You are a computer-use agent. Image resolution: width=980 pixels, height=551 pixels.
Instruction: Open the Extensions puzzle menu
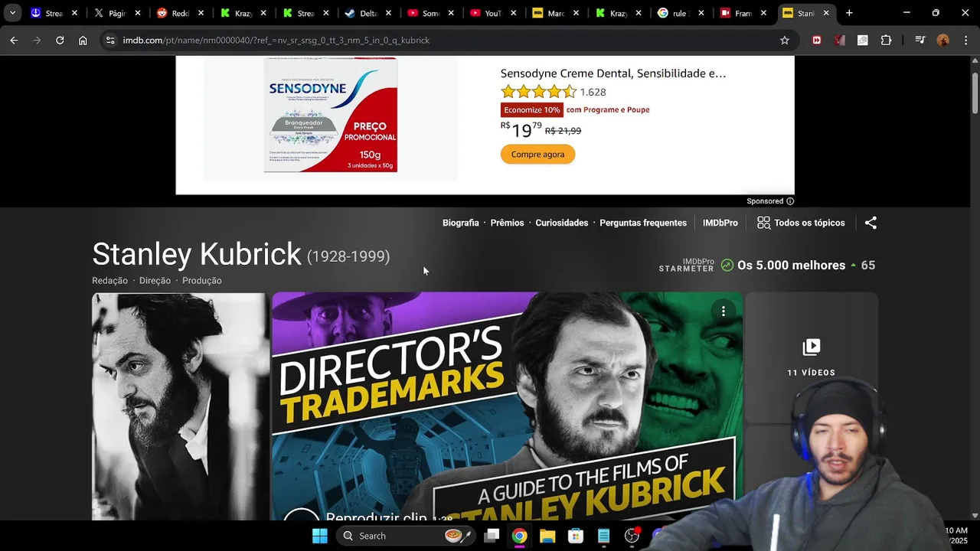(x=886, y=41)
